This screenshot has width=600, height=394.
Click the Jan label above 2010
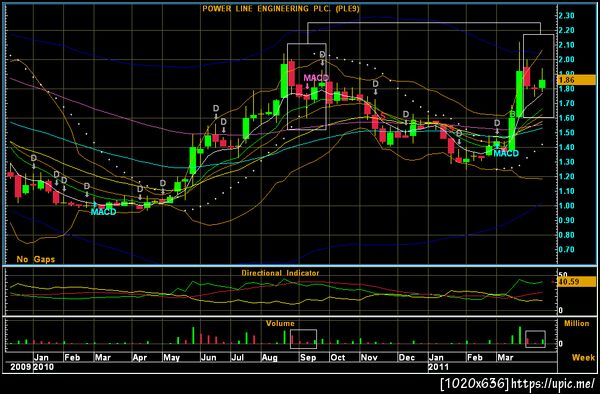point(41,358)
